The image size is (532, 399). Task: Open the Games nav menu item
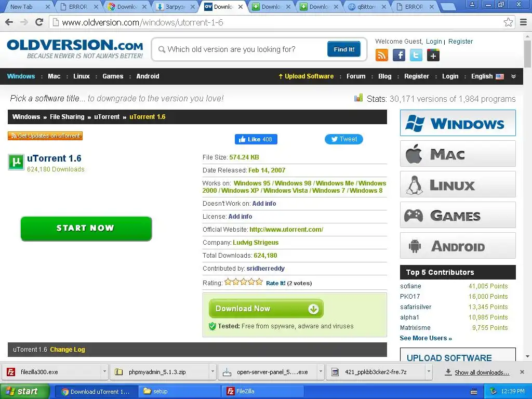[x=113, y=76]
